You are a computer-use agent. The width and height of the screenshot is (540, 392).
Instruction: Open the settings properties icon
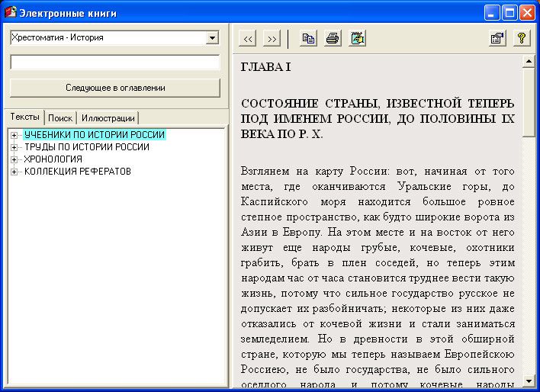click(497, 38)
